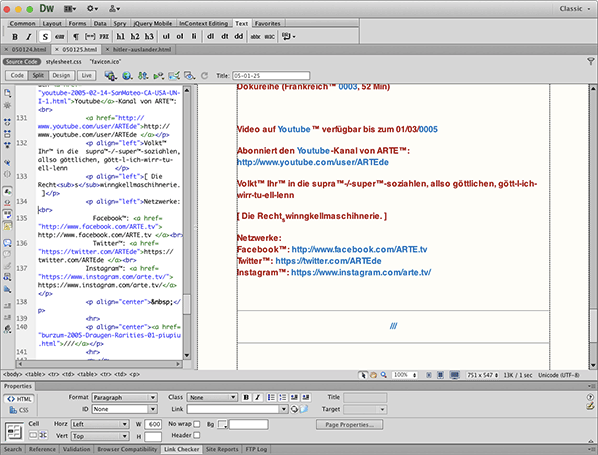Image resolution: width=598 pixels, height=455 pixels.
Task: Enable the Header checkbox
Action: coord(197,435)
